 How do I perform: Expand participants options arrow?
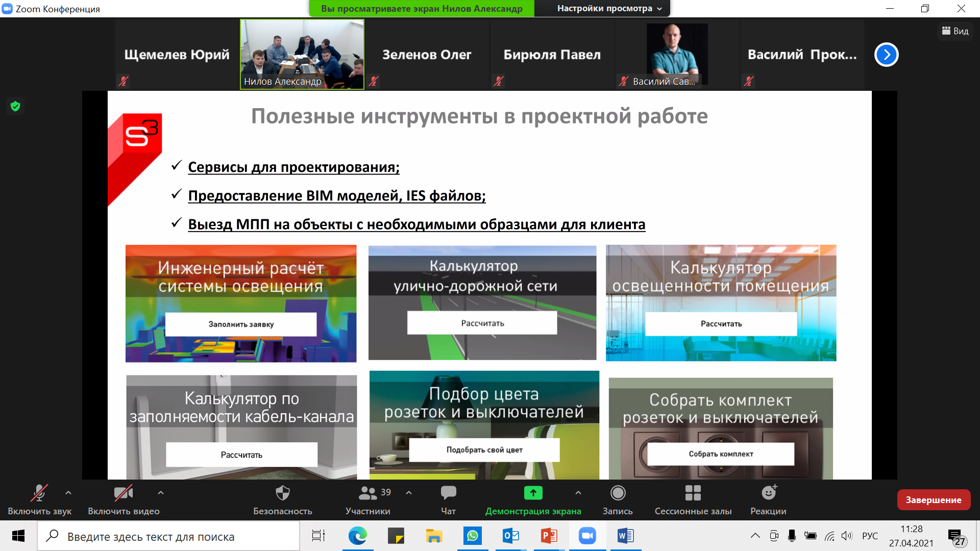point(409,493)
